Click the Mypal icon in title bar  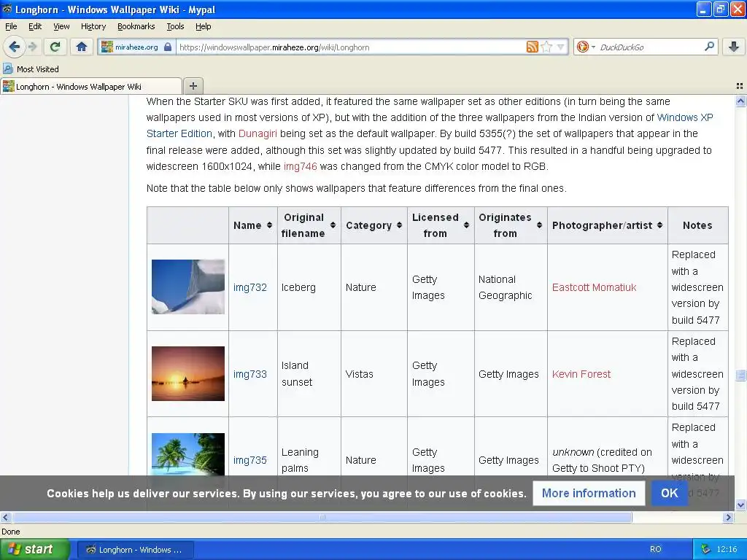(x=7, y=9)
